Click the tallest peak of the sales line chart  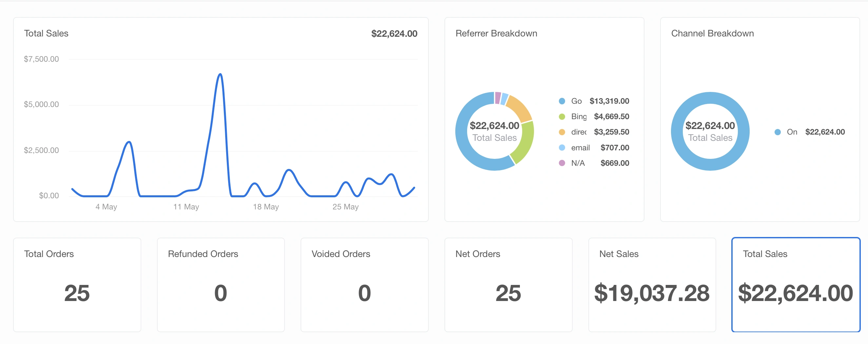pos(220,74)
